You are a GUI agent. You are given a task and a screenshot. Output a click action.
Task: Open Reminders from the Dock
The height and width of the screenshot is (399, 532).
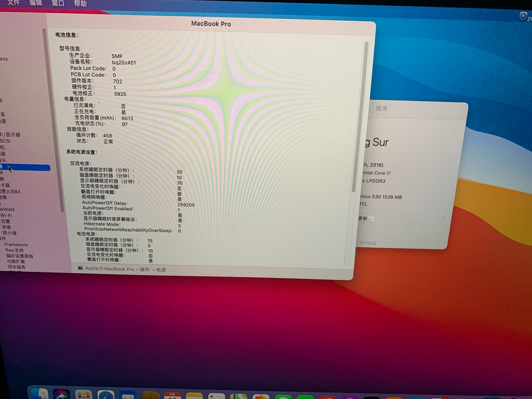tap(216, 396)
